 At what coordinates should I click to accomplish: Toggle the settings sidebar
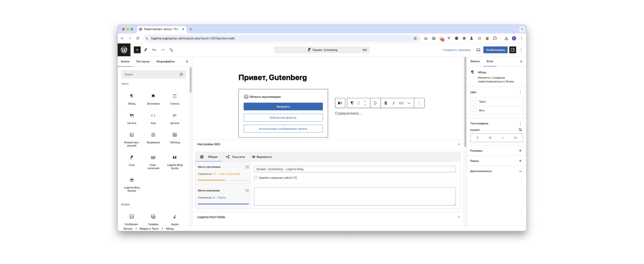point(513,50)
